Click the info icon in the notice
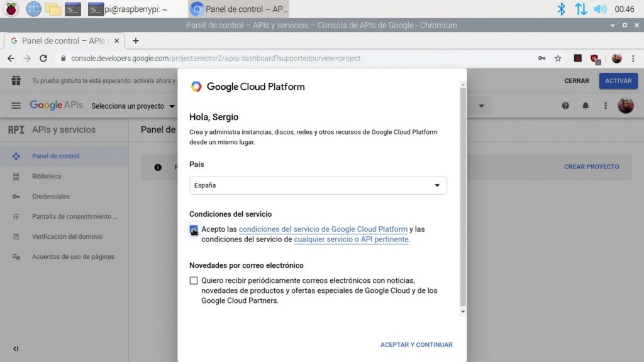Image resolution: width=644 pixels, height=362 pixels. 158,167
